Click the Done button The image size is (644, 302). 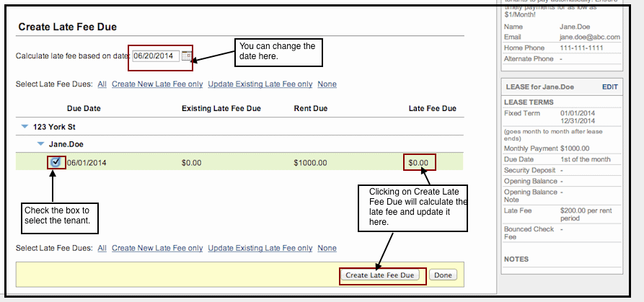click(443, 275)
